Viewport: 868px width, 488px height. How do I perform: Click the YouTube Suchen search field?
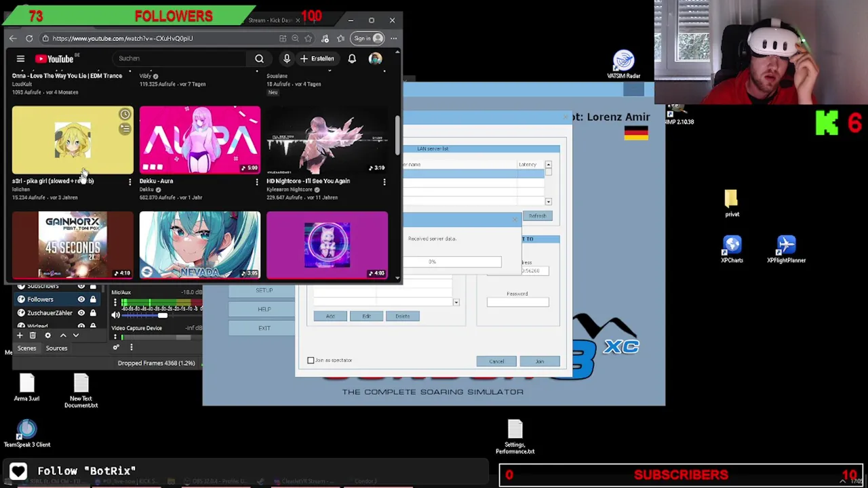(x=179, y=59)
